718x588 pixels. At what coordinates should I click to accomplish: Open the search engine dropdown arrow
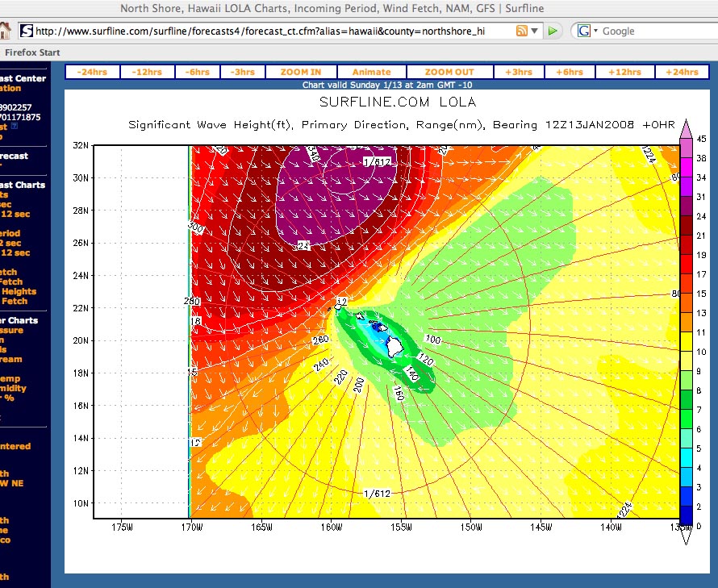point(595,31)
